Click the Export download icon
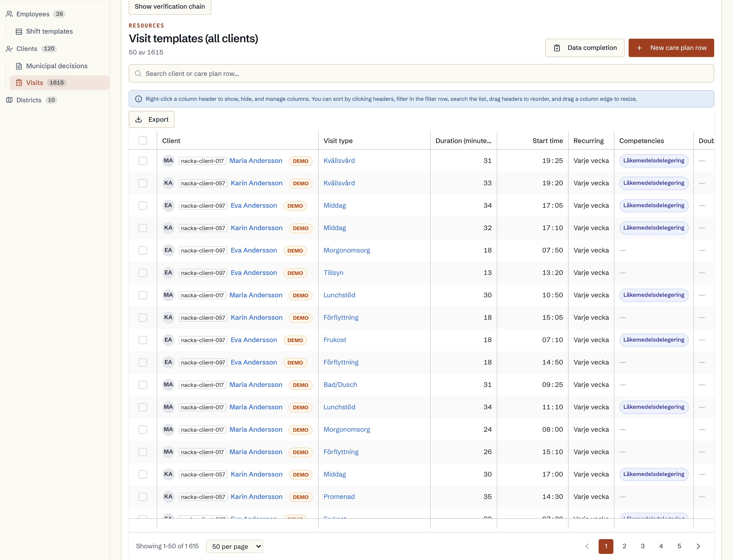The width and height of the screenshot is (733, 560). pos(139,119)
